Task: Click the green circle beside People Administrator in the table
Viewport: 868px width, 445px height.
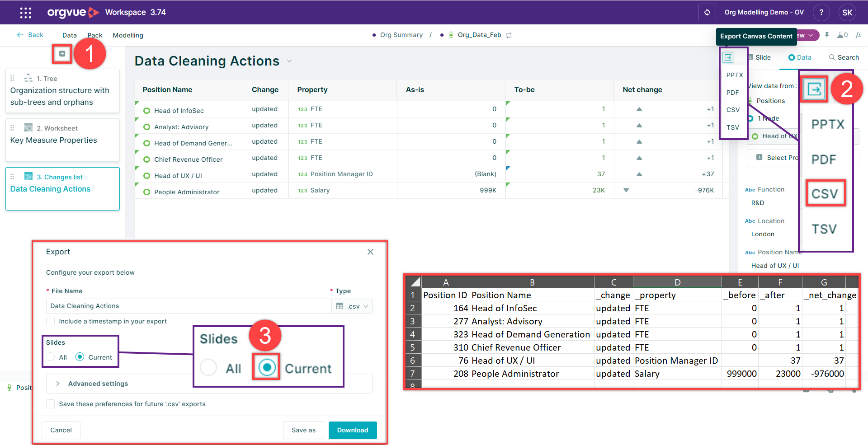Action: point(146,192)
